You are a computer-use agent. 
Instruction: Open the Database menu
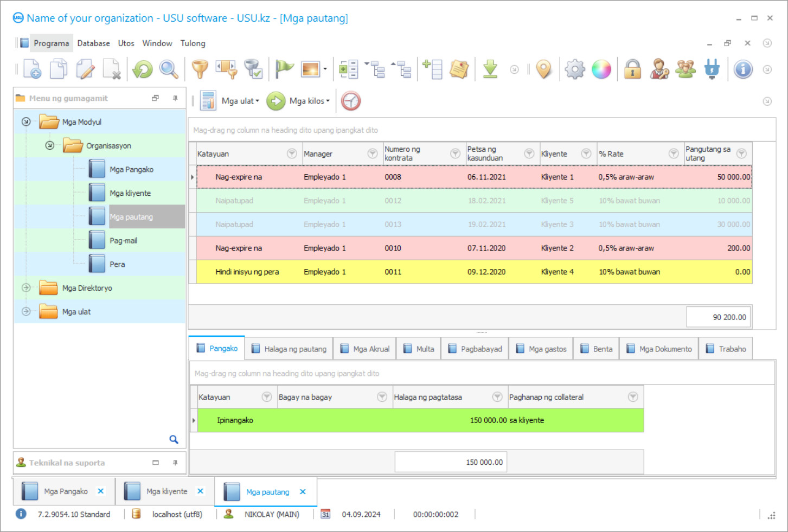tap(93, 43)
